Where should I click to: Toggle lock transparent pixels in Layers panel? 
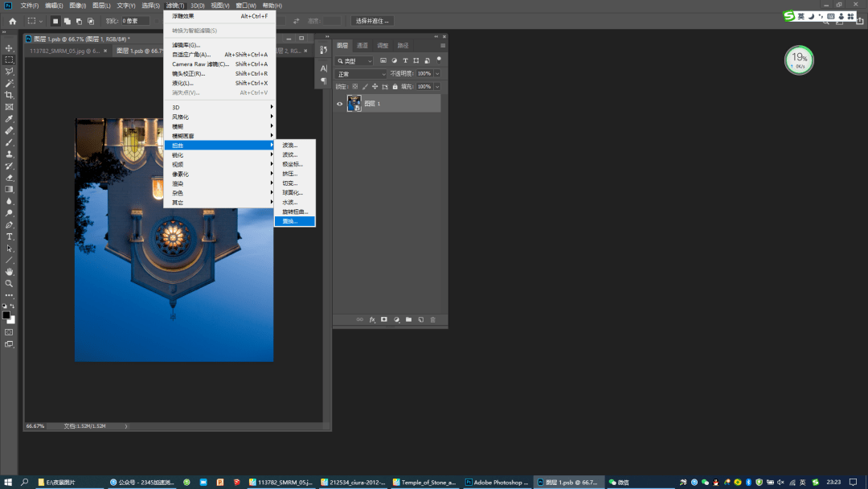[x=356, y=86]
